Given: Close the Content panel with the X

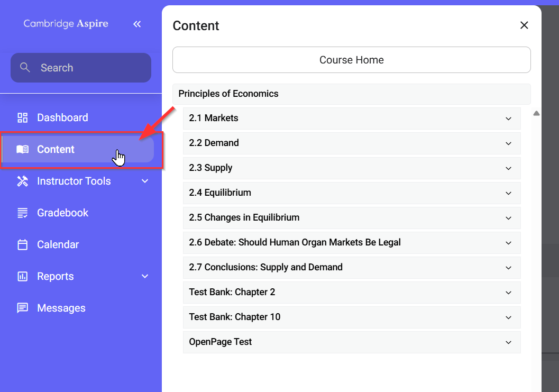Looking at the screenshot, I should click(524, 25).
